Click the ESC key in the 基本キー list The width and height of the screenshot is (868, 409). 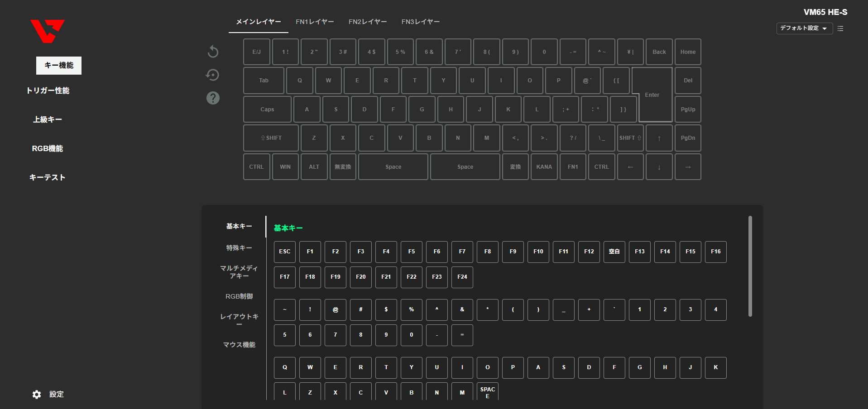[284, 252]
